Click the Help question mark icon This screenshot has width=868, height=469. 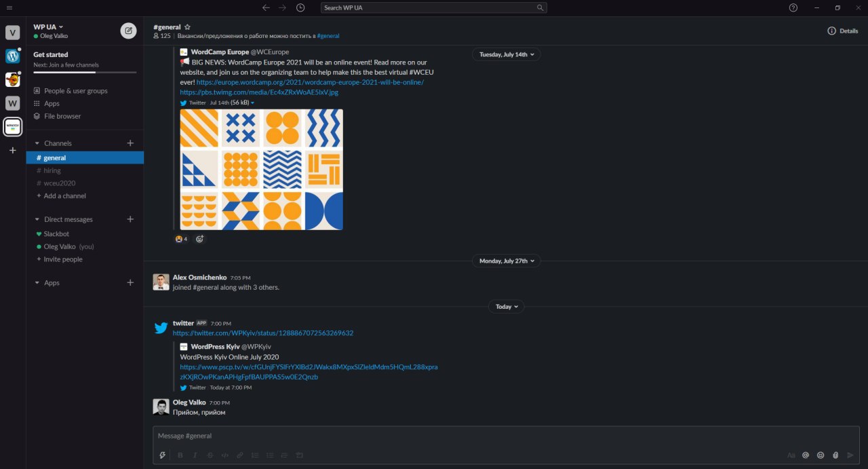pos(793,7)
